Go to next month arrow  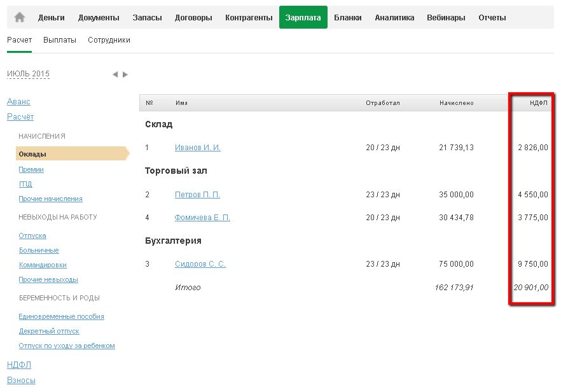(x=125, y=74)
